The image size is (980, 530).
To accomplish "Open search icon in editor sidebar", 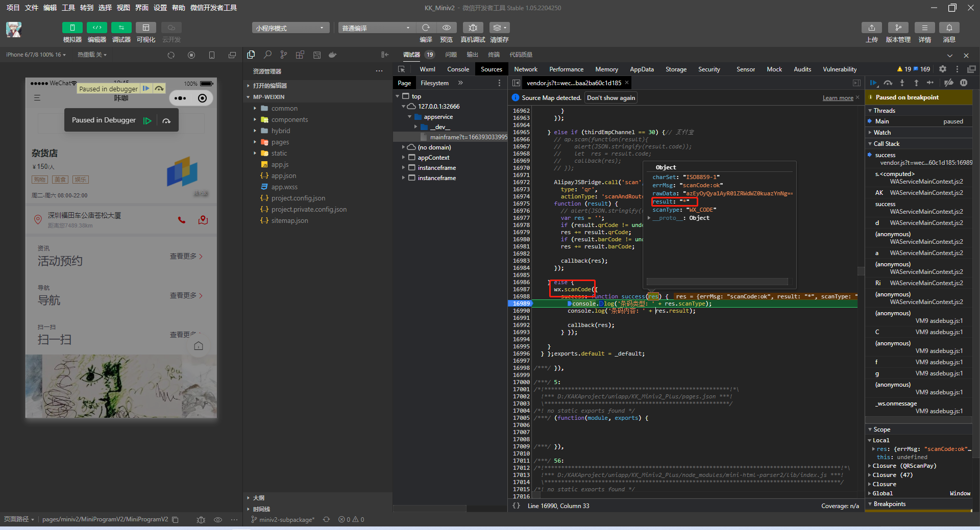I will point(267,55).
